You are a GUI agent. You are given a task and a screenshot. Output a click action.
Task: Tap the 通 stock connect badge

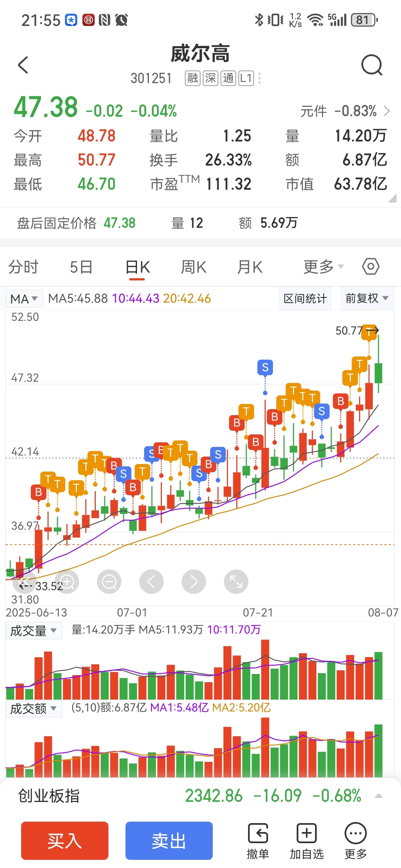point(228,78)
